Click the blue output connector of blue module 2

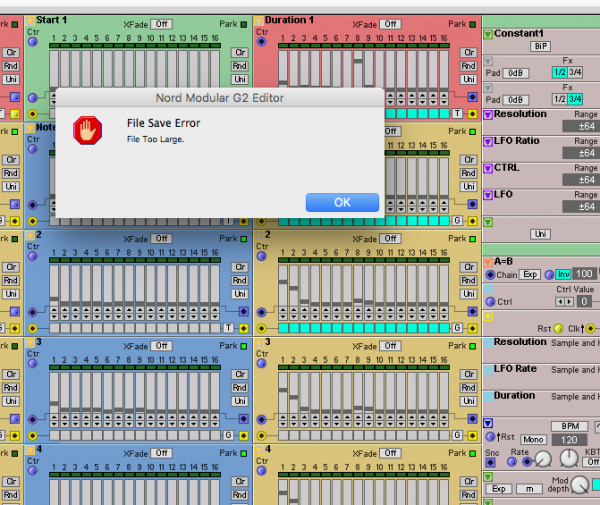coord(244,311)
